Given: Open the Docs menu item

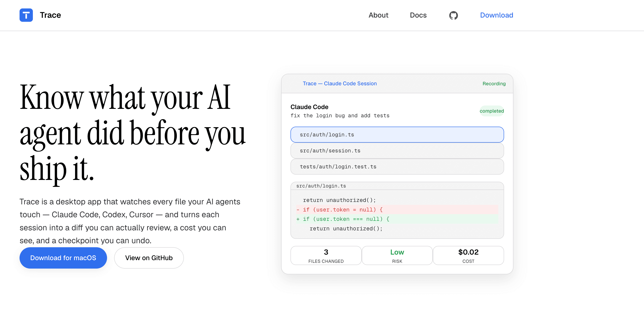Looking at the screenshot, I should pos(418,15).
